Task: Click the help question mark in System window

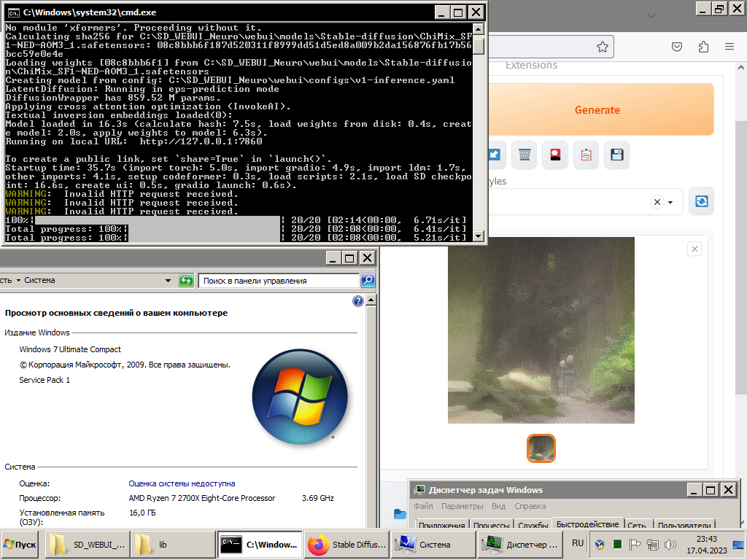Action: pyautogui.click(x=357, y=301)
